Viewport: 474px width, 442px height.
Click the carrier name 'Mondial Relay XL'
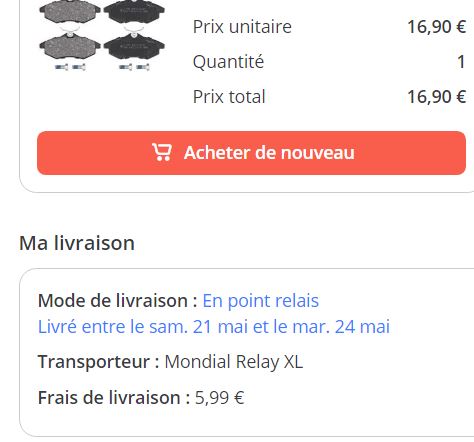(234, 362)
